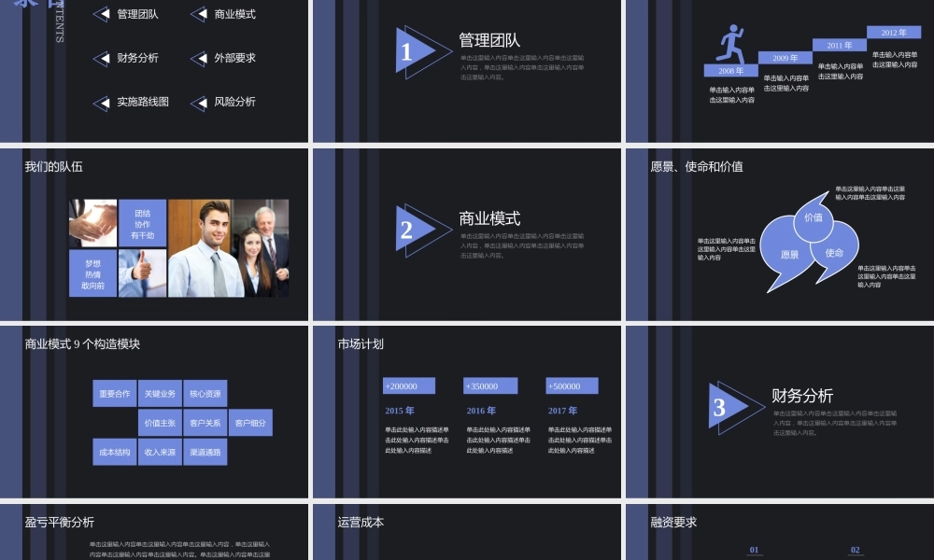This screenshot has width=934, height=560.
Task: Open the business team photo with smiling man
Action: click(x=229, y=248)
